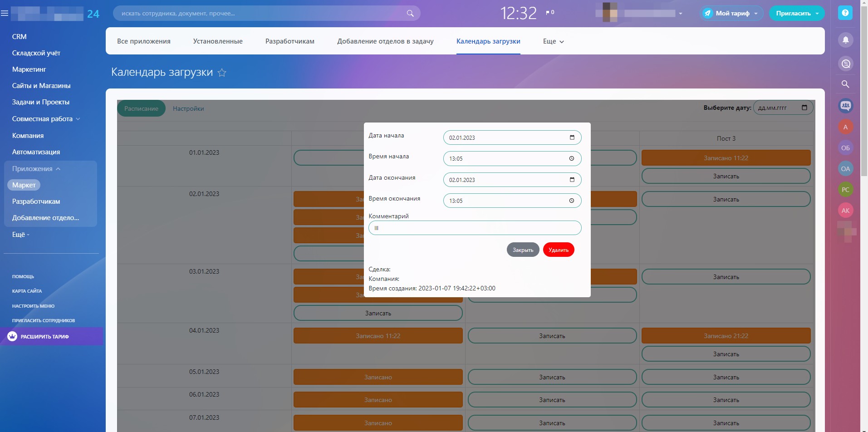Open the Мой тариф dropdown
Image resolution: width=868 pixels, height=432 pixels.
coord(731,13)
